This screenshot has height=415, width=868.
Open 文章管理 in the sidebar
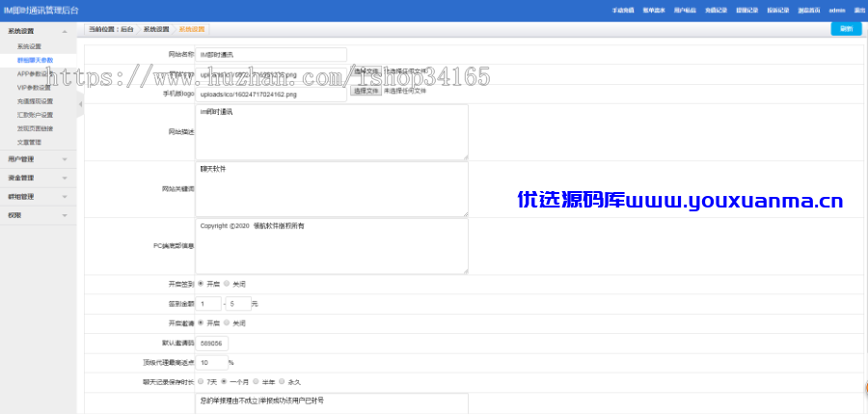[x=29, y=143]
